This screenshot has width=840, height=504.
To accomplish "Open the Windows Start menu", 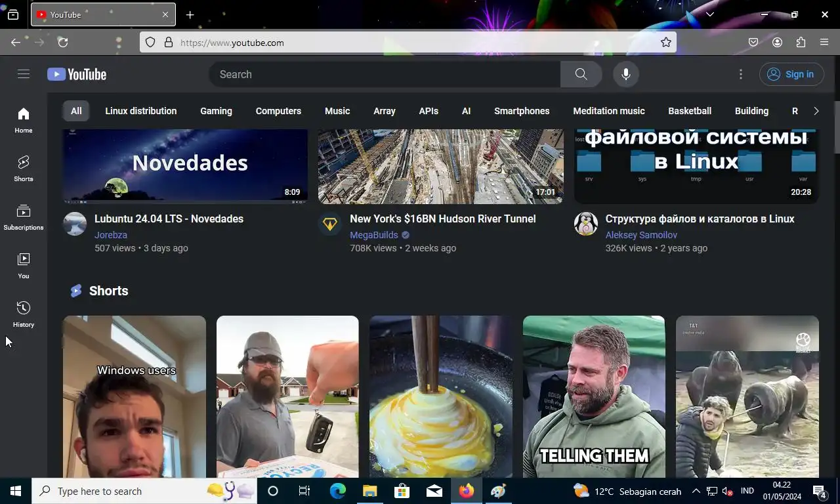I will [x=16, y=491].
